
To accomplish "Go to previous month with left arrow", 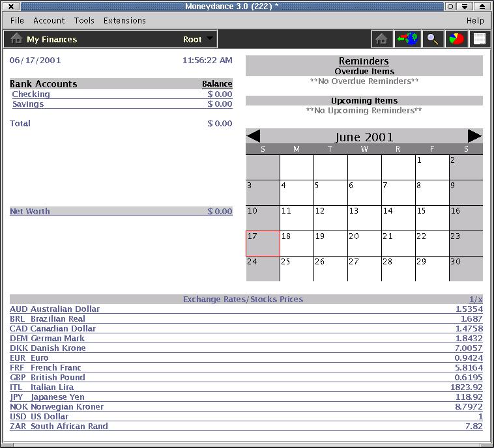I will pos(254,136).
